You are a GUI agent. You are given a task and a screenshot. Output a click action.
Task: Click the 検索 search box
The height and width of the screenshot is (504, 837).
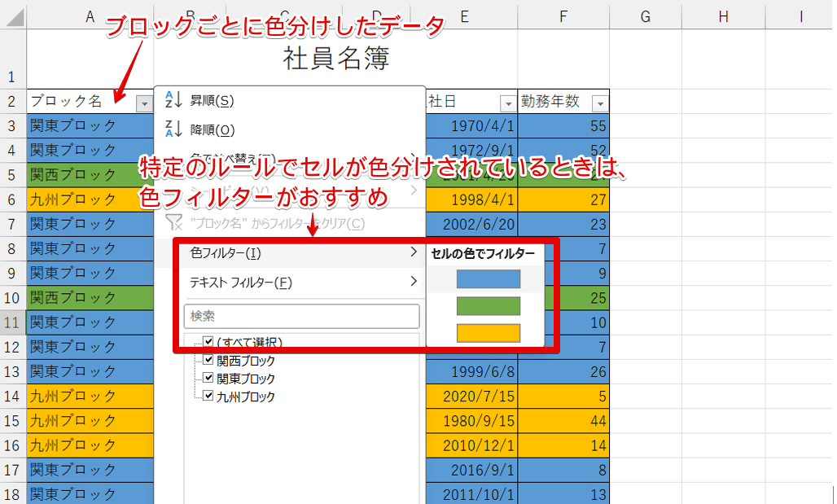point(301,316)
